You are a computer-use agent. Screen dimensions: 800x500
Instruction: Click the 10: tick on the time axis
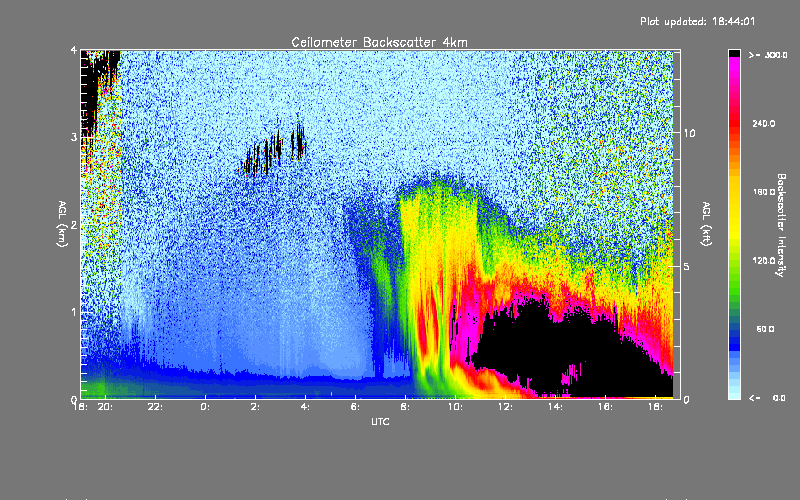point(455,407)
